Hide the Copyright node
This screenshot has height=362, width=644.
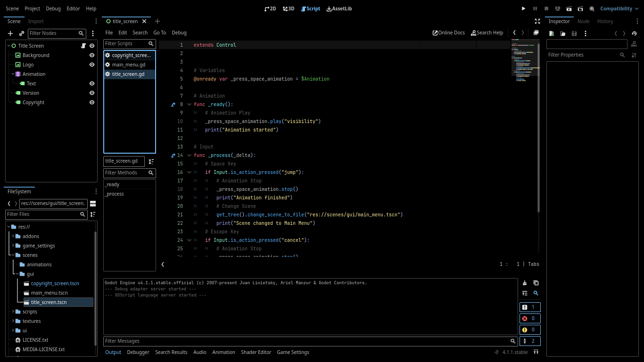click(x=92, y=102)
